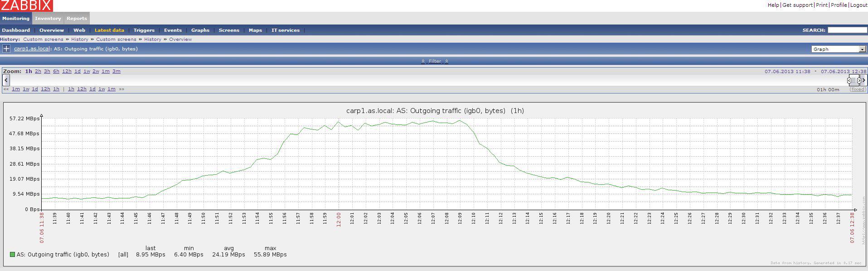The height and width of the screenshot is (271, 868).
Task: Click the right arrow on the timeline scrollbar
Action: coord(863,80)
